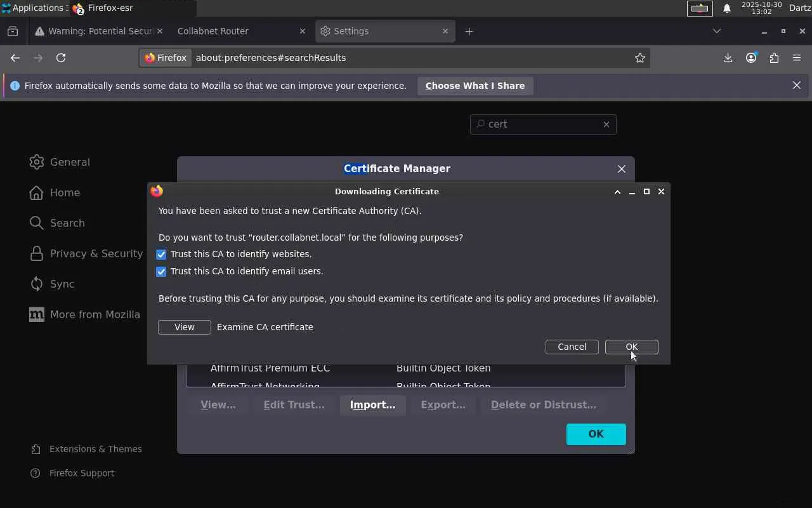The image size is (812, 508).
Task: Close the Certificate Manager dialog
Action: point(622,169)
